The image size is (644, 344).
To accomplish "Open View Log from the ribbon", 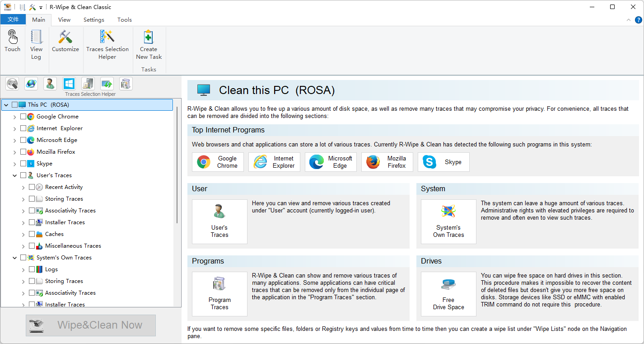I will point(36,44).
